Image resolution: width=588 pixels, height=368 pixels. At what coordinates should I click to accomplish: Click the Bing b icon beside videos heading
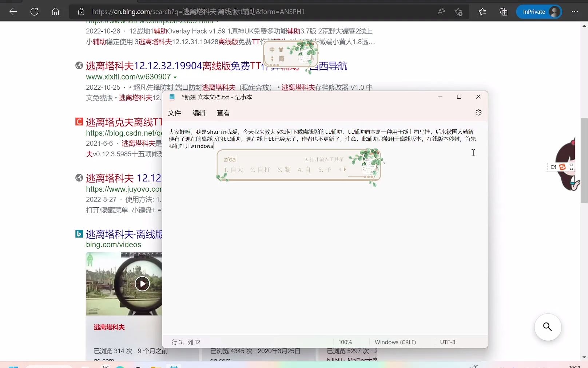point(79,234)
